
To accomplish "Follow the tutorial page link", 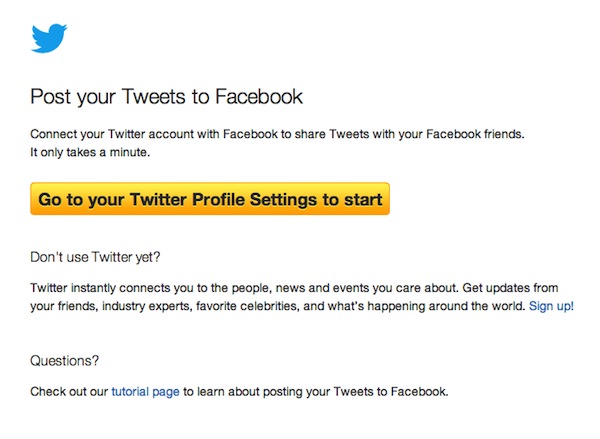I will point(145,391).
